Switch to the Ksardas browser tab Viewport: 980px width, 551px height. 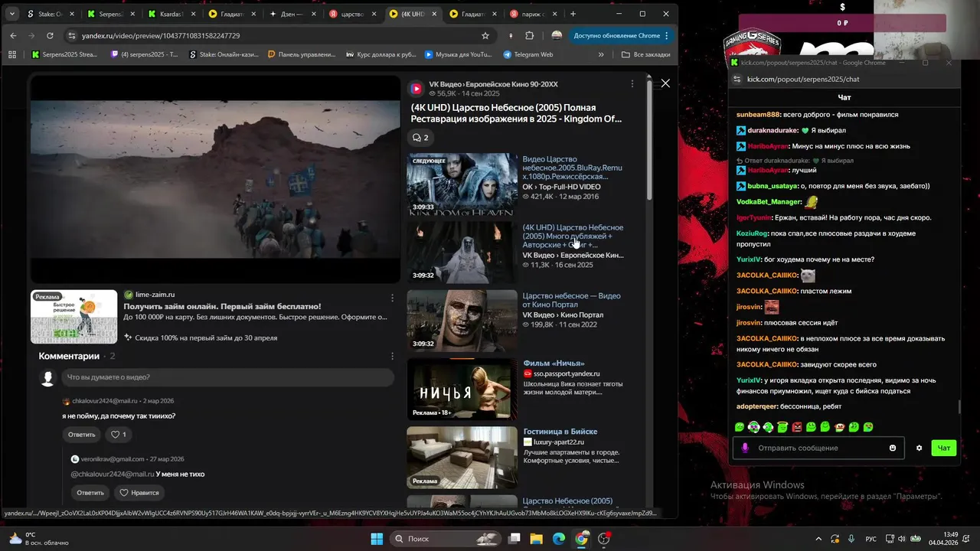tap(171, 14)
